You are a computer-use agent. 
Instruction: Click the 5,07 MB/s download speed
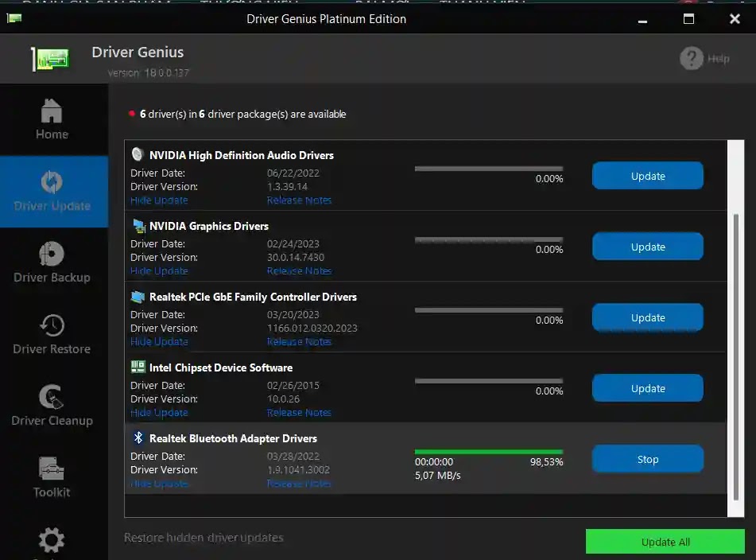(437, 475)
